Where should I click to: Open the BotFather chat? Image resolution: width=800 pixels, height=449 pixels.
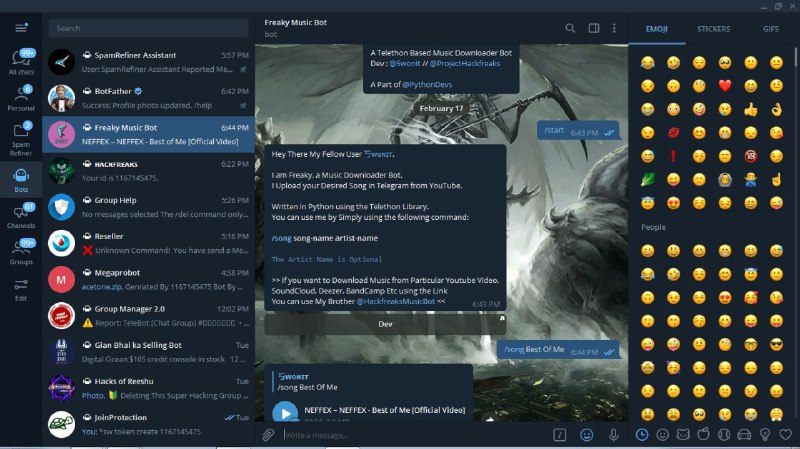tap(148, 98)
